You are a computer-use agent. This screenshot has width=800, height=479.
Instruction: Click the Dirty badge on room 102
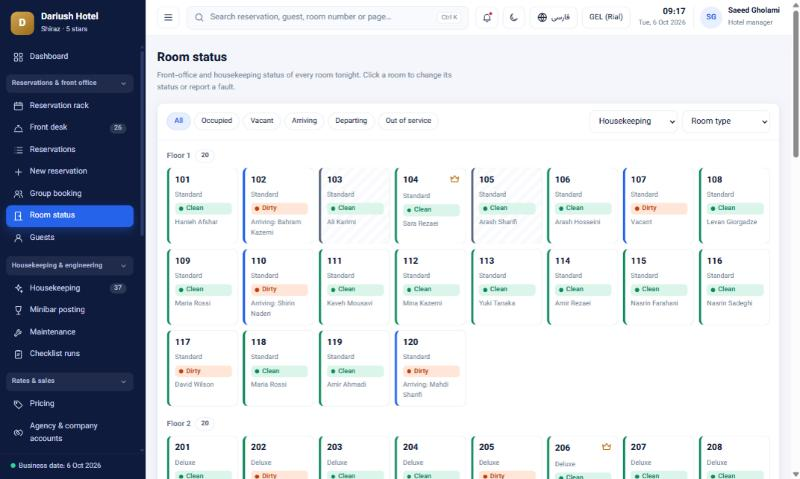point(279,208)
